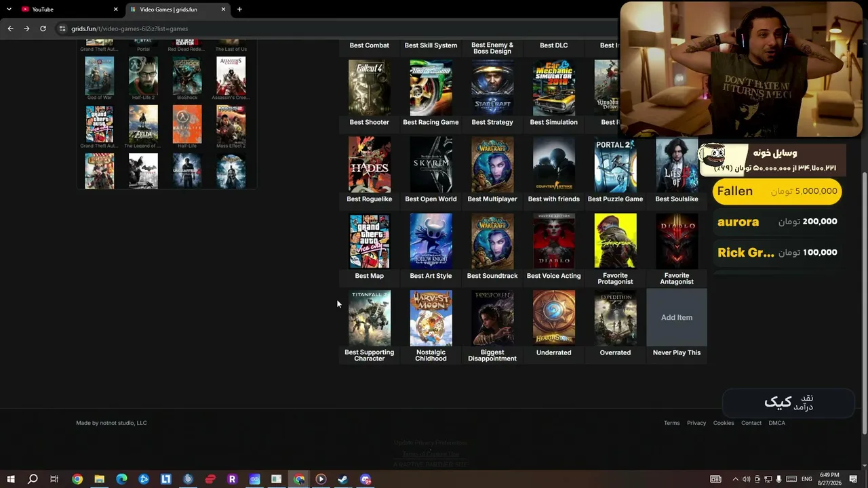This screenshot has height=488, width=868.
Task: Select the Best Multiplayer World of Warcraft tile
Action: pyautogui.click(x=492, y=165)
